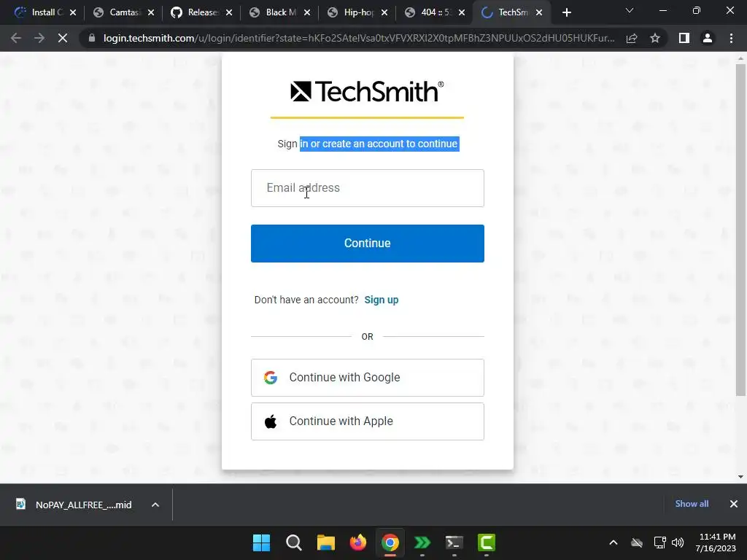Viewport: 747px width, 560px height.
Task: Open the browser side panel
Action: pos(684,38)
